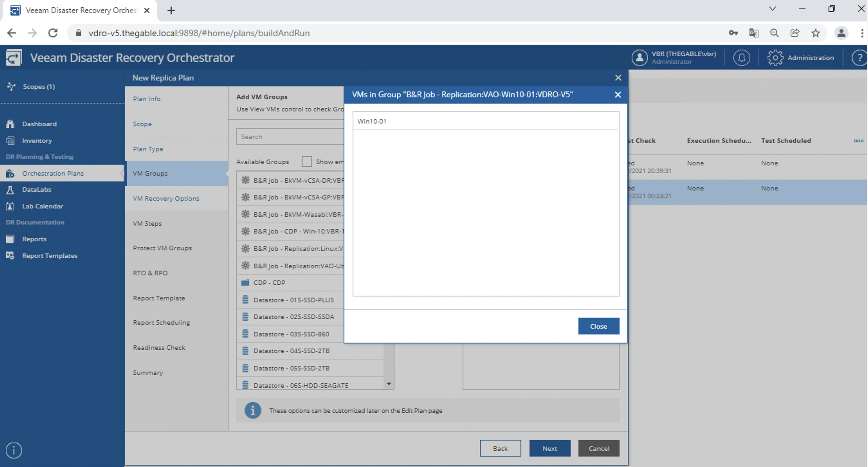This screenshot has height=467, width=868.
Task: Click the browser zoom magnifier icon
Action: pos(774,33)
